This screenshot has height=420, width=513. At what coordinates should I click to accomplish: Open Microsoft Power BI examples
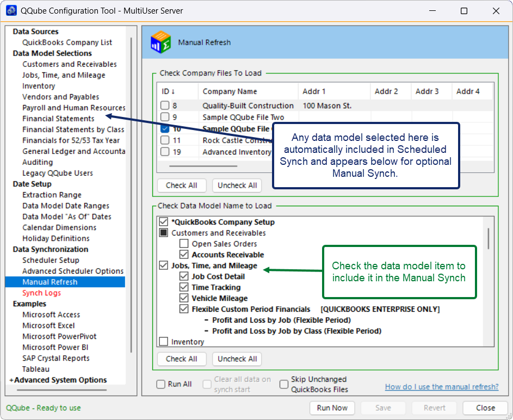click(55, 348)
